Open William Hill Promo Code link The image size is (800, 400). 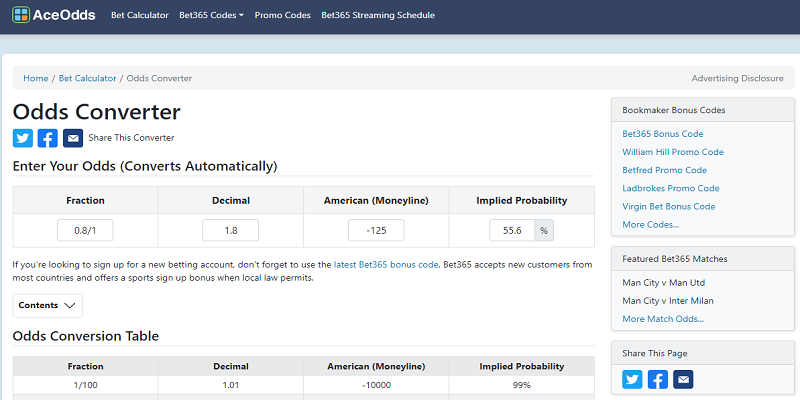[x=673, y=152]
